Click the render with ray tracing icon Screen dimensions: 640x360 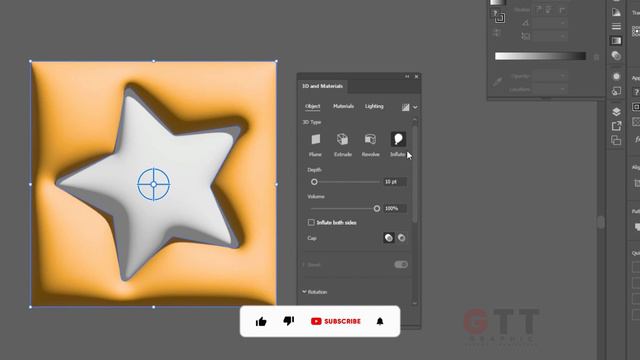(405, 107)
